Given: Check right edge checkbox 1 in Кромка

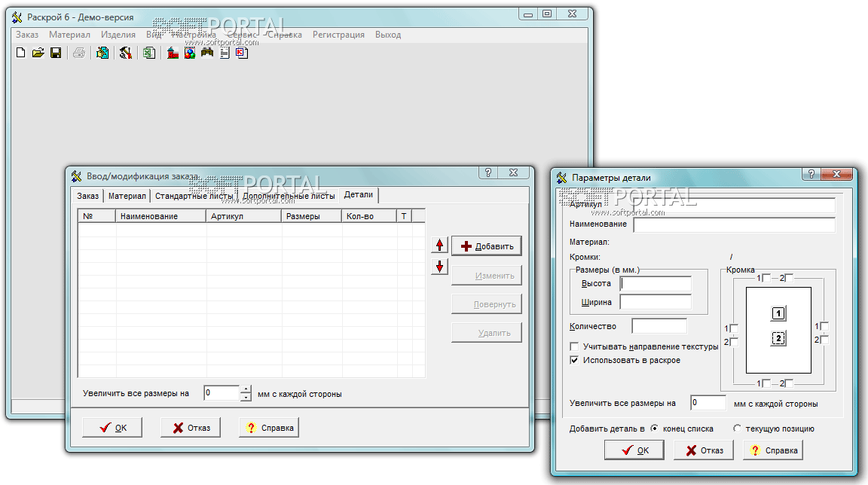Looking at the screenshot, I should [x=824, y=326].
